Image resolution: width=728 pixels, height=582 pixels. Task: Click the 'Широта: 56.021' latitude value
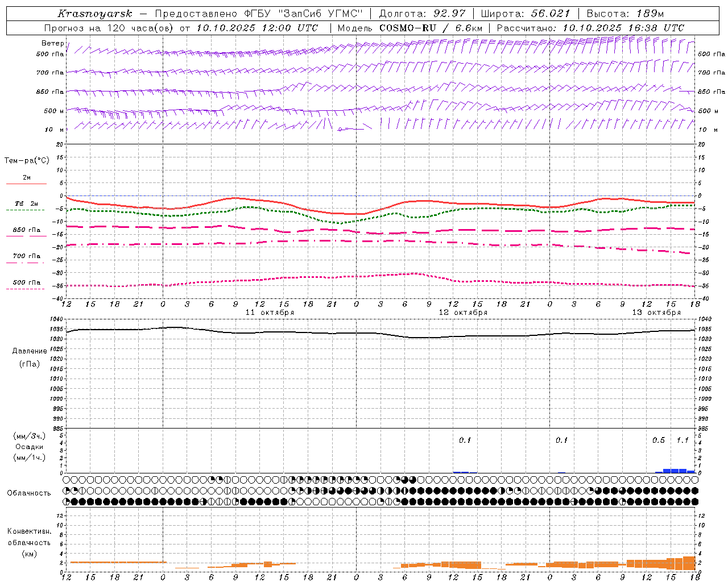tap(526, 14)
